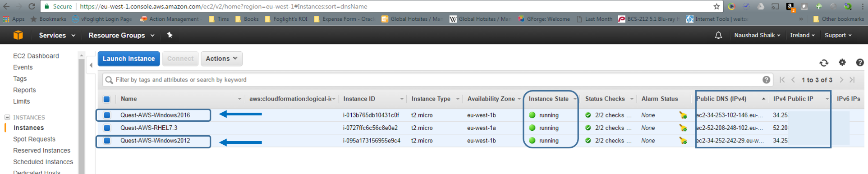
Task: Toggle checkbox for Quest-AWS-Windows2016 instance
Action: (x=107, y=115)
